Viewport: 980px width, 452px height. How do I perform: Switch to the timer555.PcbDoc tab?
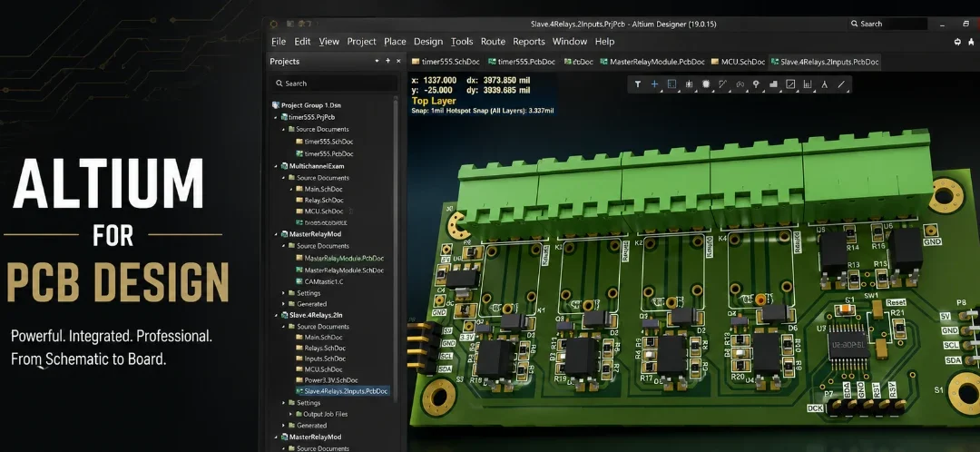click(x=522, y=62)
